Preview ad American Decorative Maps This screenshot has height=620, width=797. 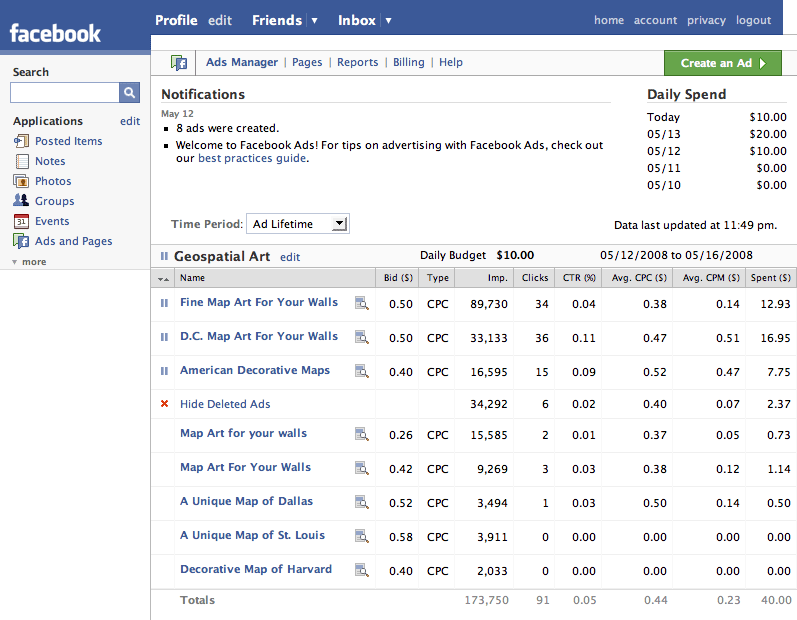point(361,371)
